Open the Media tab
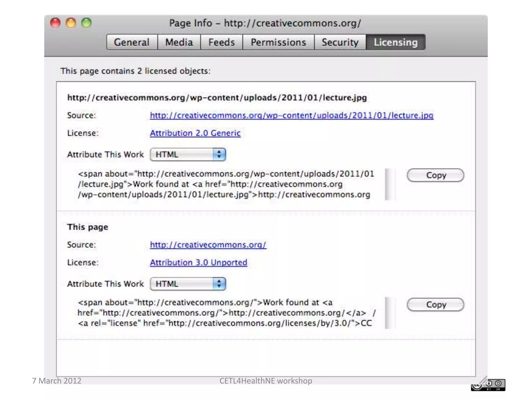The height and width of the screenshot is (399, 532). tap(179, 42)
